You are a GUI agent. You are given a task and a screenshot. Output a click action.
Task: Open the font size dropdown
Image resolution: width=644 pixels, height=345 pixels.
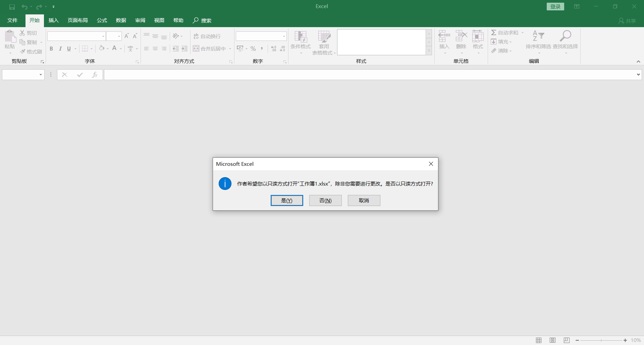pos(119,36)
